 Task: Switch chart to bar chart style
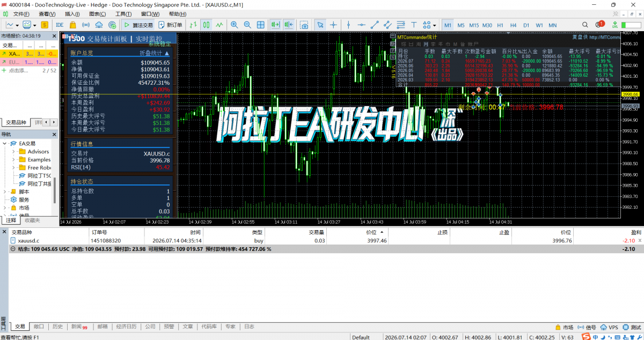click(193, 25)
